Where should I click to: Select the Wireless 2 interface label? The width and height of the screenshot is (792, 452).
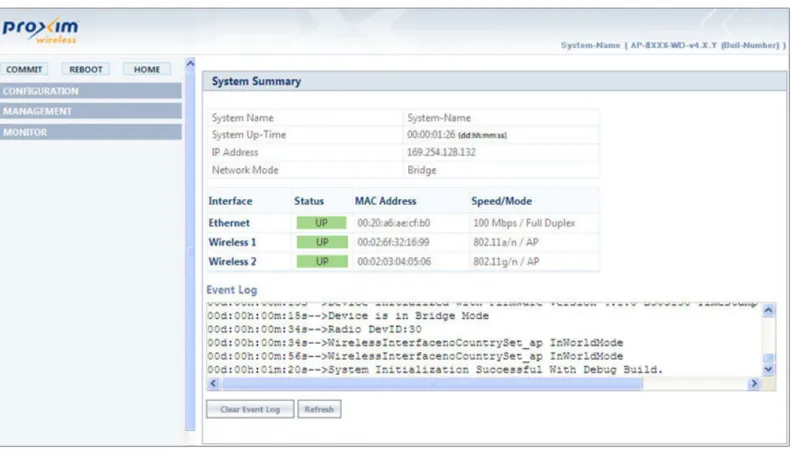232,262
